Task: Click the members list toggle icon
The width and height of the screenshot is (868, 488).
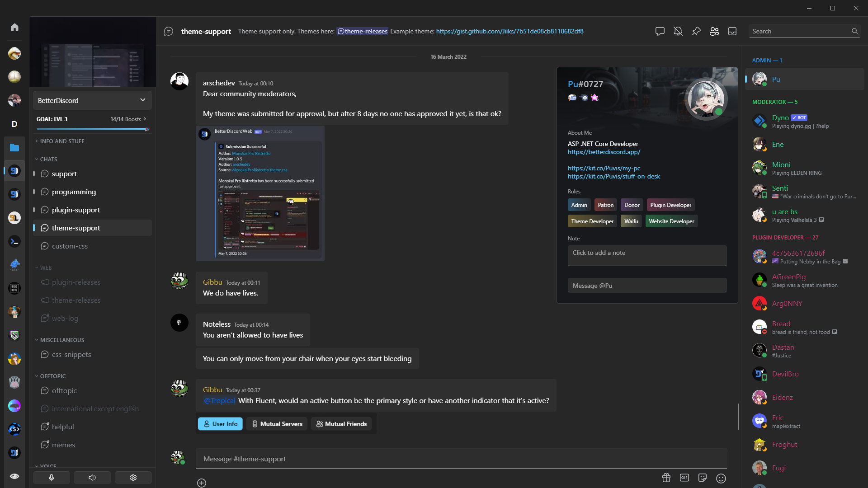Action: 714,31
